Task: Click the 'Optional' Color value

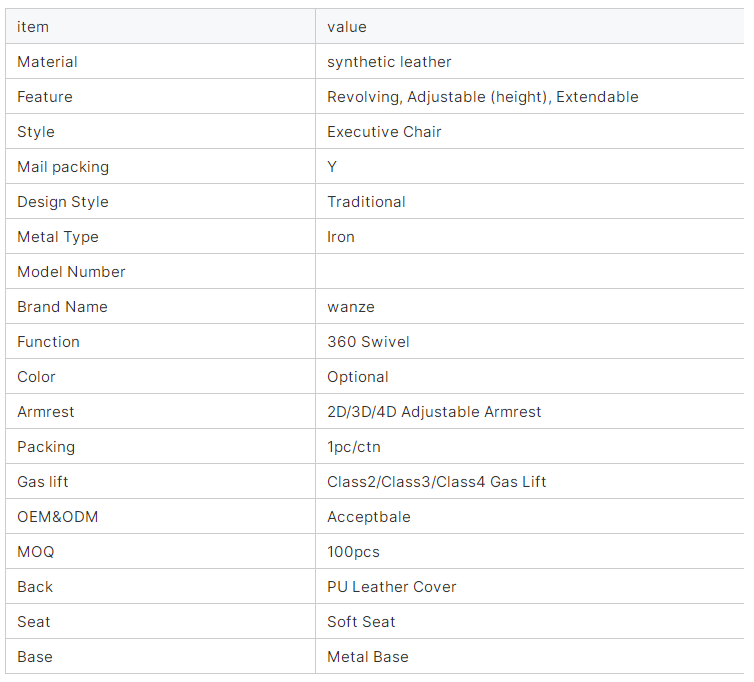Action: point(357,377)
